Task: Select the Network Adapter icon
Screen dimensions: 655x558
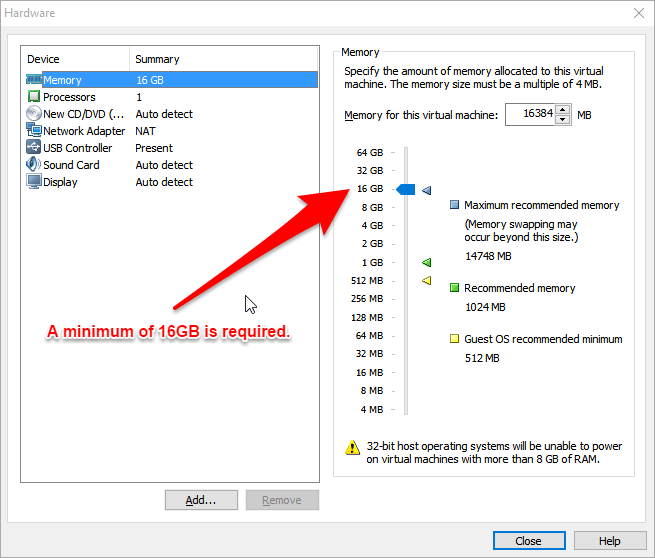Action: click(x=34, y=131)
